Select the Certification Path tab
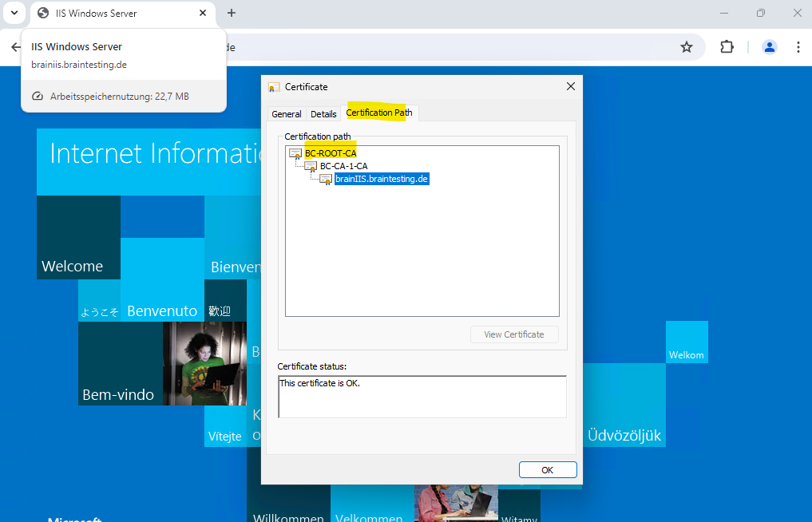The height and width of the screenshot is (522, 812). (x=379, y=113)
